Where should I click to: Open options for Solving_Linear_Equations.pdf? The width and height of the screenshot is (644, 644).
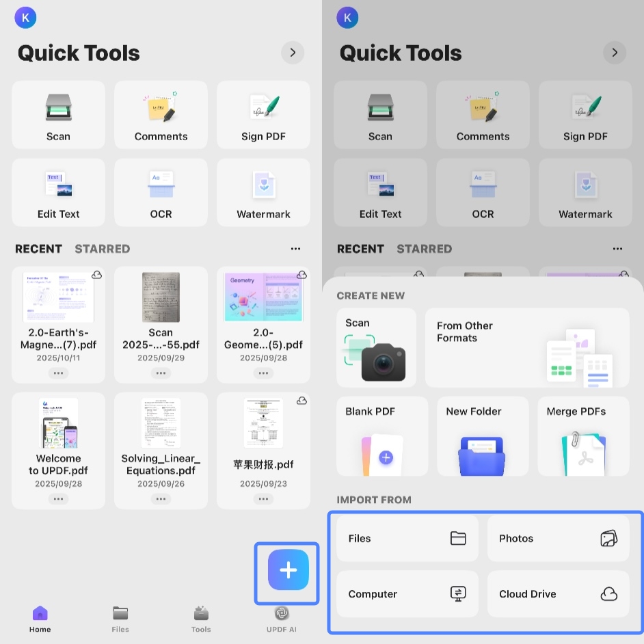coord(161,499)
